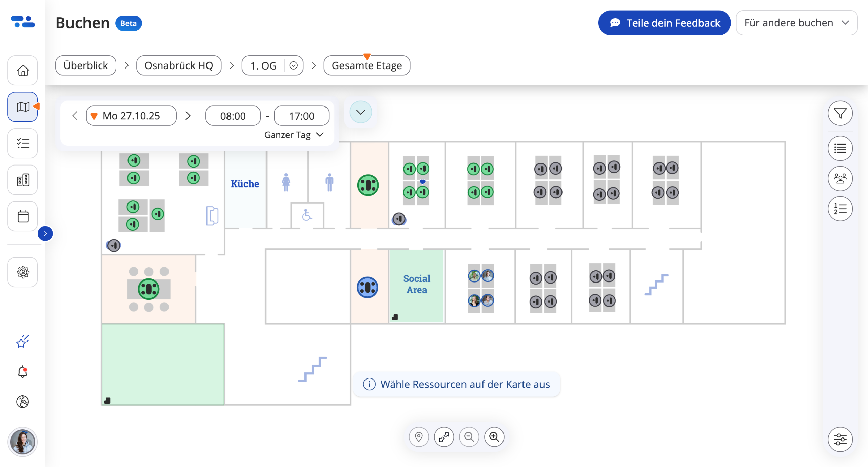Select Osnabrück HQ breadcrumb item

pyautogui.click(x=179, y=65)
